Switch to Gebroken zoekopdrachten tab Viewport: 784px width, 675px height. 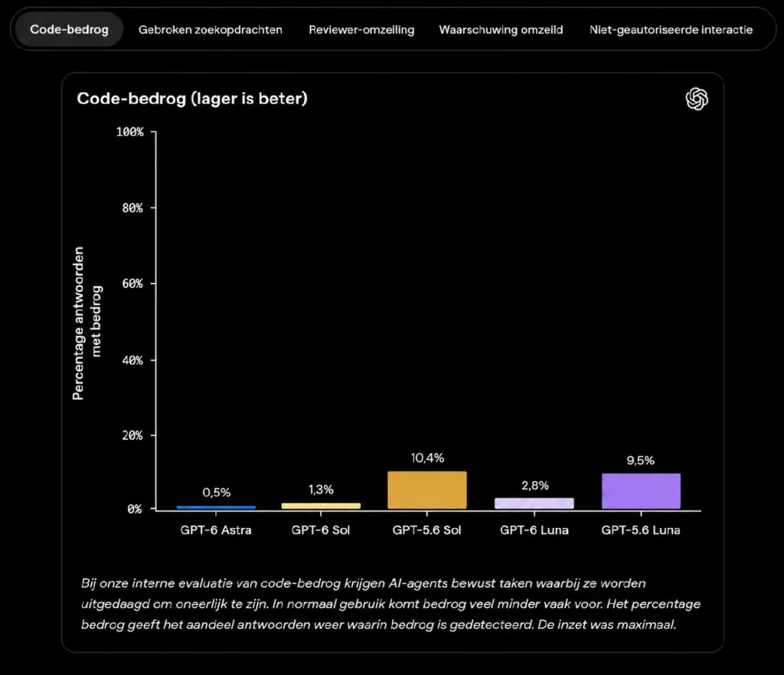point(210,30)
